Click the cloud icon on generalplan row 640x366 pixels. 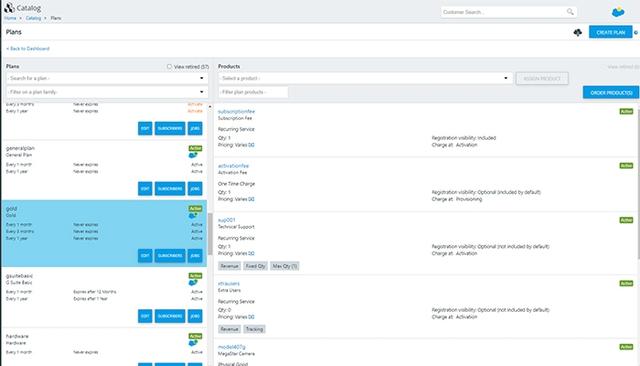point(193,155)
